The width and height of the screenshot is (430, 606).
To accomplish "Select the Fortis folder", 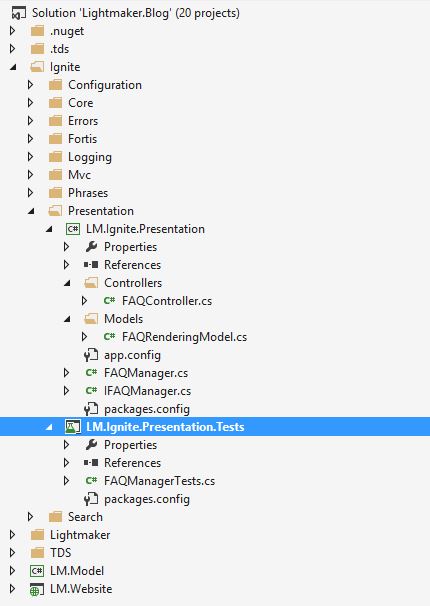I will tap(82, 139).
